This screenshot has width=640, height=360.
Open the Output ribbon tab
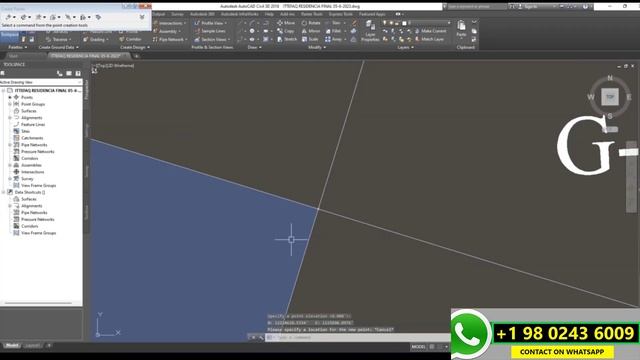tap(158, 14)
